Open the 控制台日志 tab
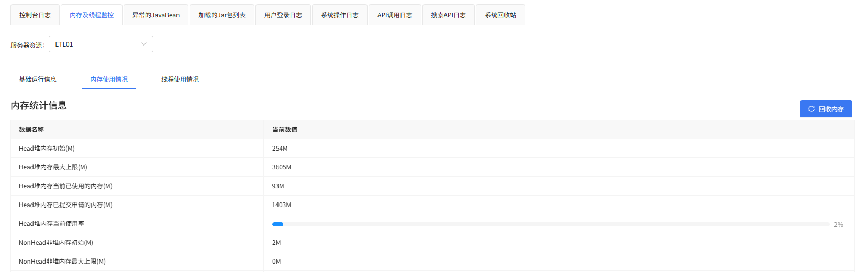The height and width of the screenshot is (272, 868). [x=35, y=15]
